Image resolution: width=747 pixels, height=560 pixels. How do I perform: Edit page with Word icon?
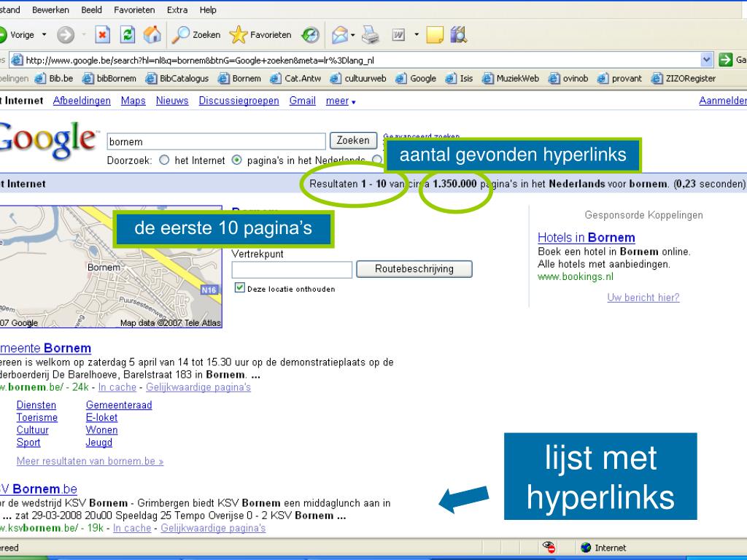(x=398, y=35)
